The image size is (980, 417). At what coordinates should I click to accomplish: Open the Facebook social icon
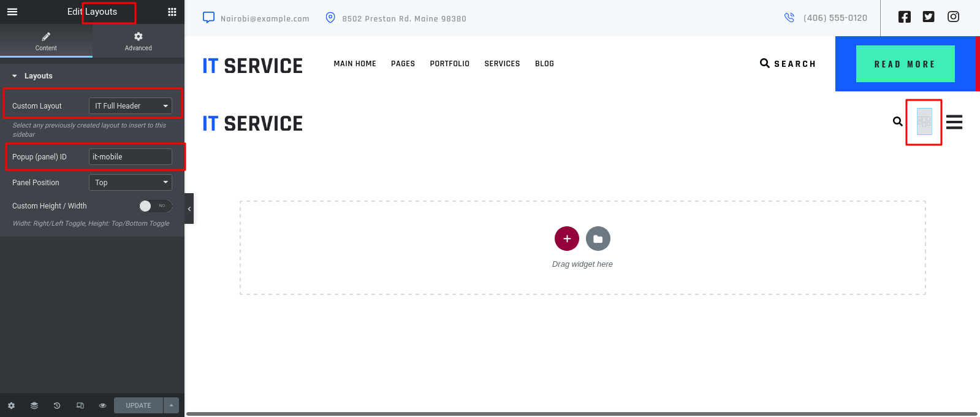pos(905,17)
